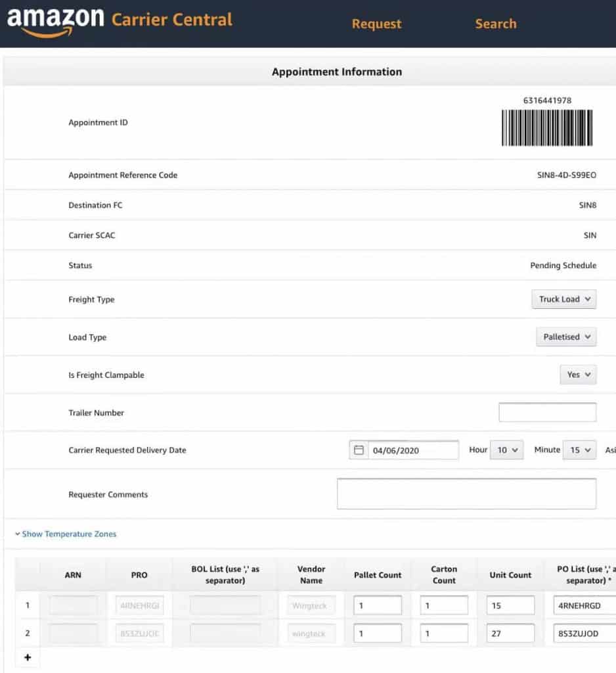
Task: Click the Trailer Number input field
Action: [x=547, y=412]
